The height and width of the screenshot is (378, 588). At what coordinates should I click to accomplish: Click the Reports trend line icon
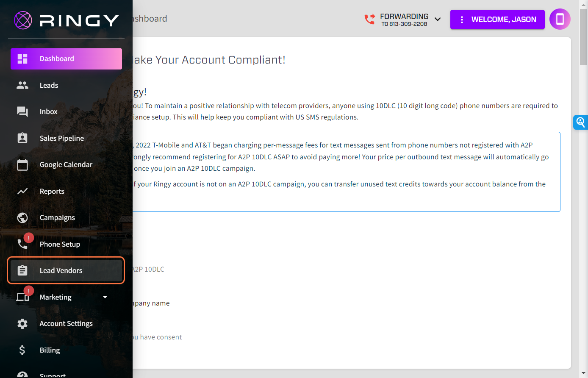click(22, 191)
